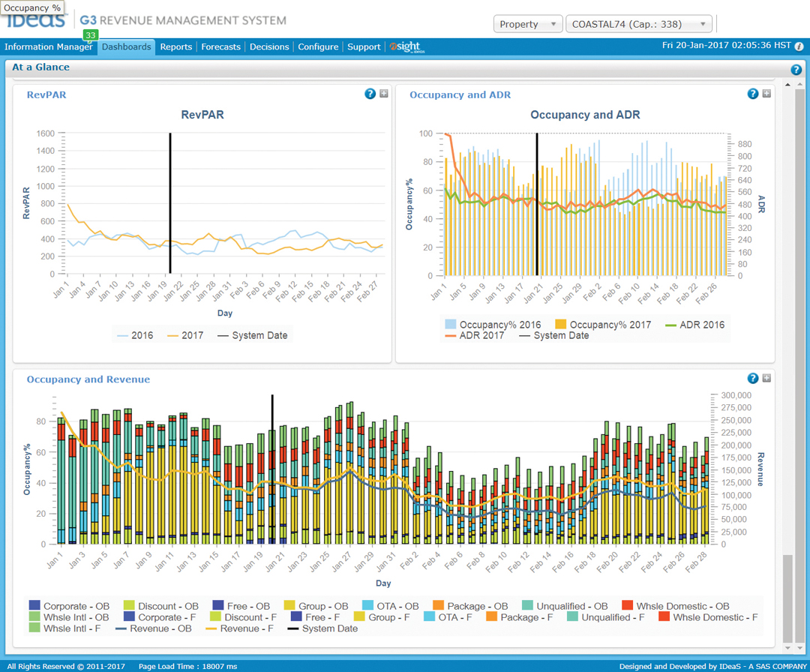Click "All Rights Reserved © 2011-2017" footer text
Image resolution: width=810 pixels, height=672 pixels.
[x=66, y=666]
